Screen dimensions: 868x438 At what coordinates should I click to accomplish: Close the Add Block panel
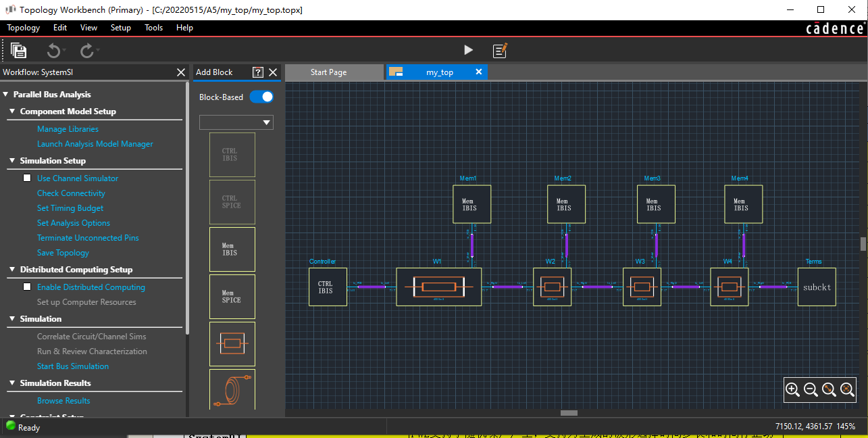tap(273, 72)
